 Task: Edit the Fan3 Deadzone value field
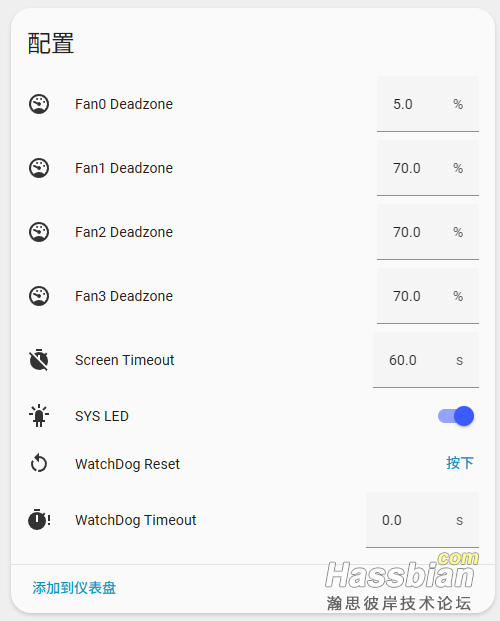[x=428, y=296]
